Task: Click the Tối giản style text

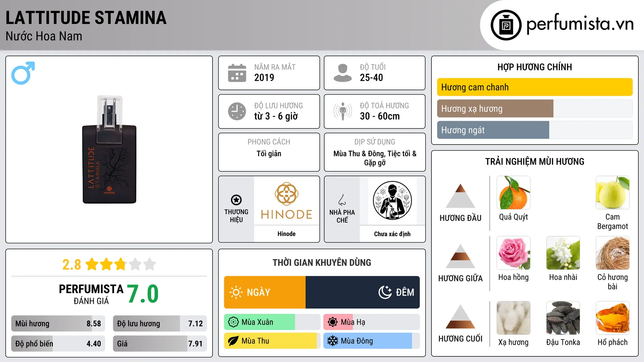Action: (269, 154)
